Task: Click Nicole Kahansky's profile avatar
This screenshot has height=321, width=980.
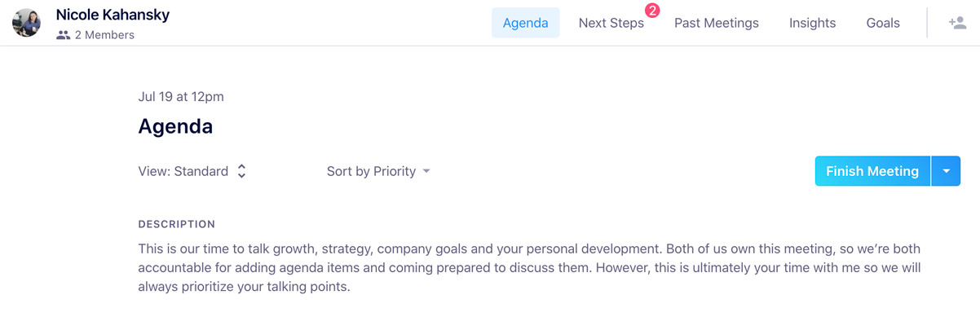Action: pyautogui.click(x=27, y=23)
